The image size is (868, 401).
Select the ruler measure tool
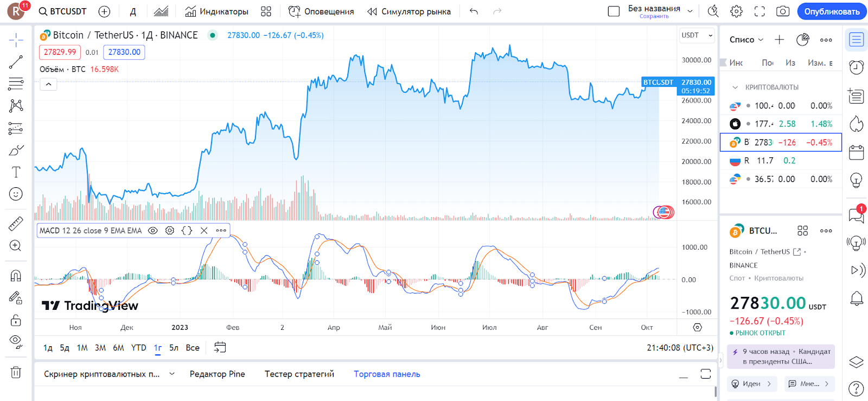16,224
